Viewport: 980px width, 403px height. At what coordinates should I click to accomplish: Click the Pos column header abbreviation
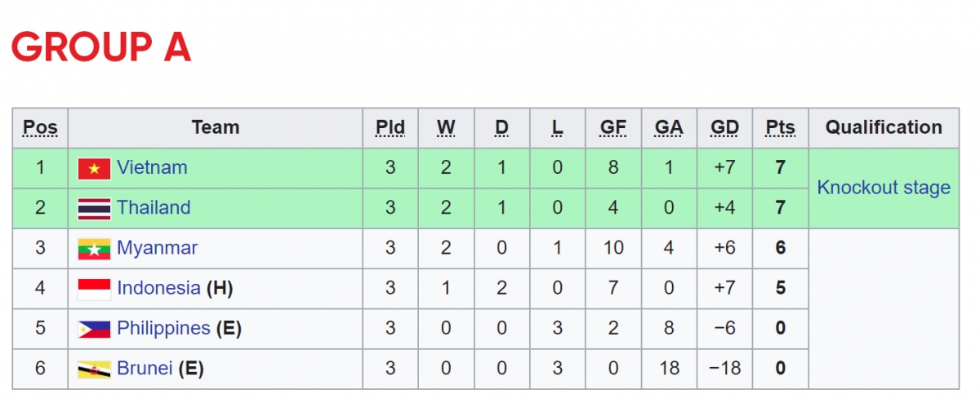(x=40, y=127)
